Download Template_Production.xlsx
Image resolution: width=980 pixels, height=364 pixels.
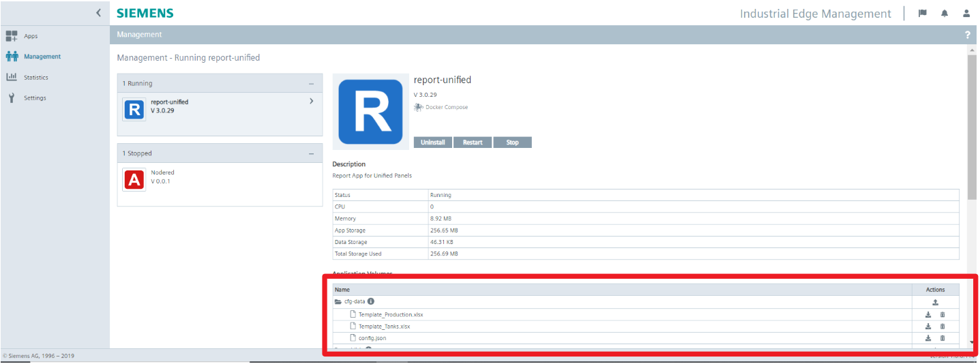(928, 314)
